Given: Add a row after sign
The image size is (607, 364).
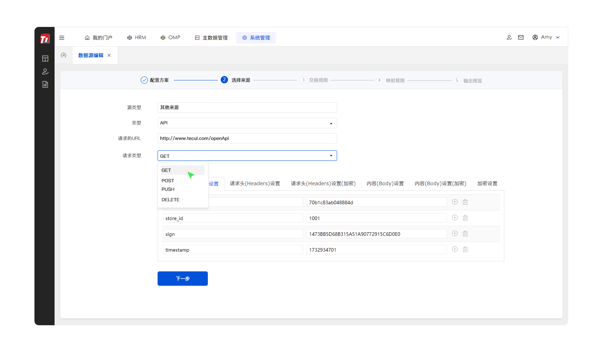Looking at the screenshot, I should [455, 233].
